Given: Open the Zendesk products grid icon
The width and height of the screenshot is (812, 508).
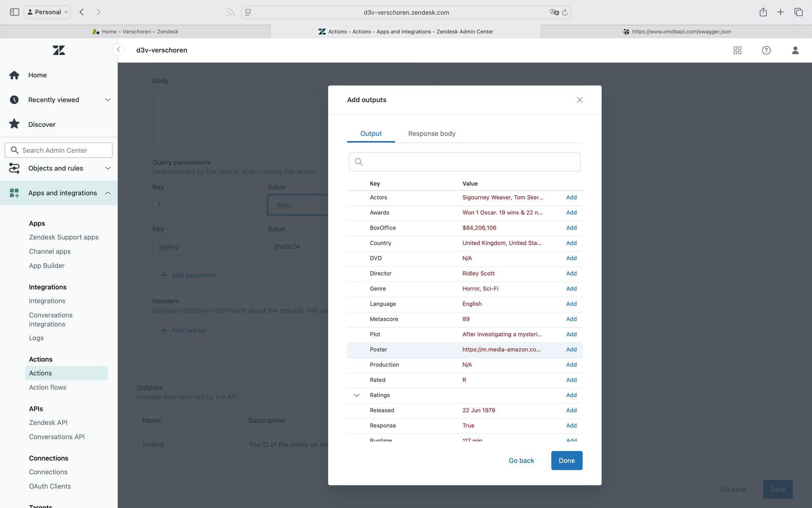Looking at the screenshot, I should click(x=737, y=50).
